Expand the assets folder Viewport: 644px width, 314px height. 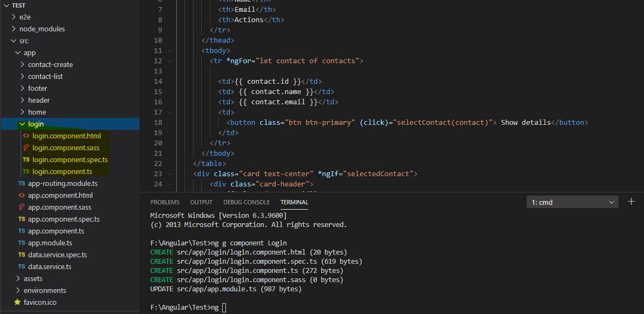pyautogui.click(x=18, y=279)
